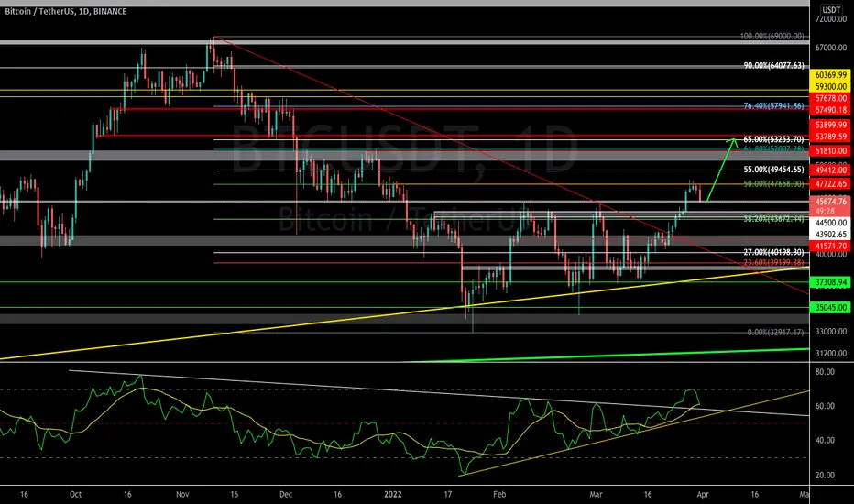
Task: Click the 80.00 level on the indicator scale
Action: tap(825, 372)
